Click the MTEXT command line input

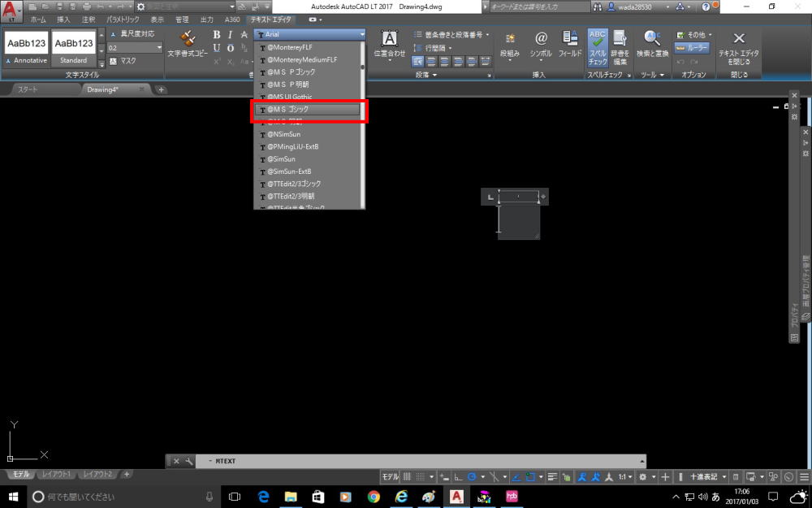click(420, 461)
